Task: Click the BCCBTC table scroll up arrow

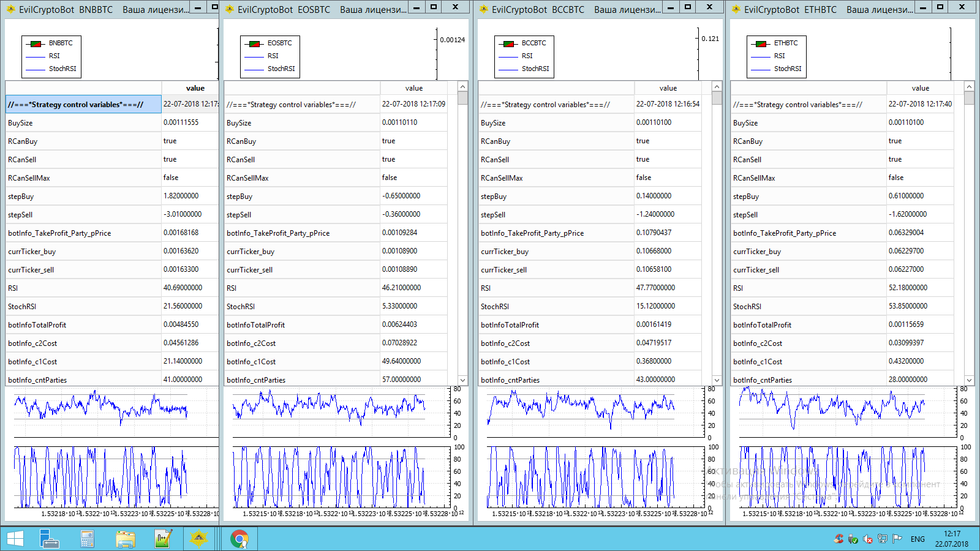Action: tap(717, 87)
